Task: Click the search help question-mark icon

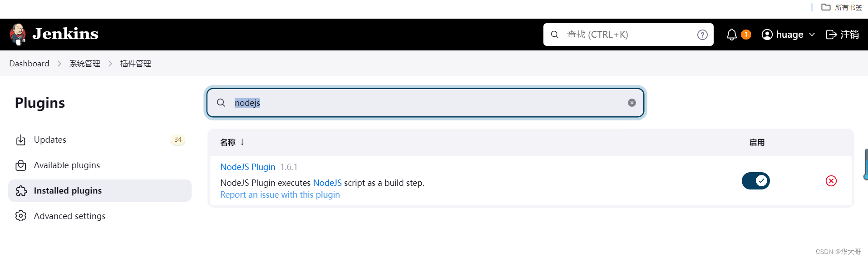Action: point(702,35)
